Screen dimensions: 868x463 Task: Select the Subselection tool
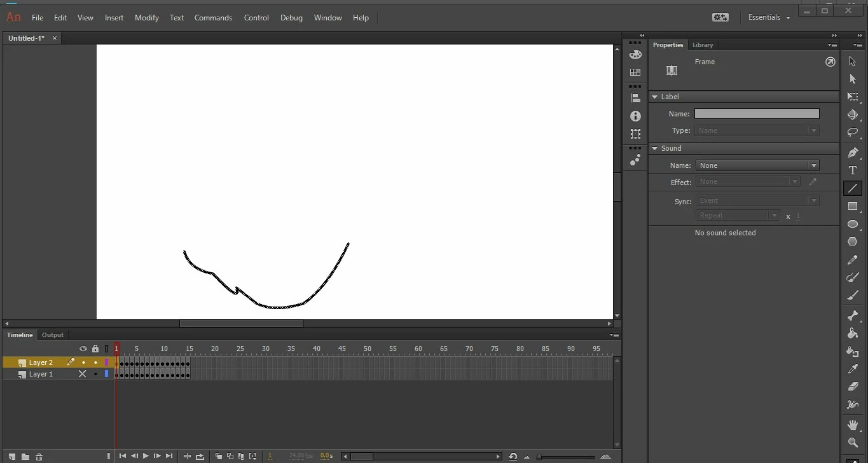pos(853,79)
